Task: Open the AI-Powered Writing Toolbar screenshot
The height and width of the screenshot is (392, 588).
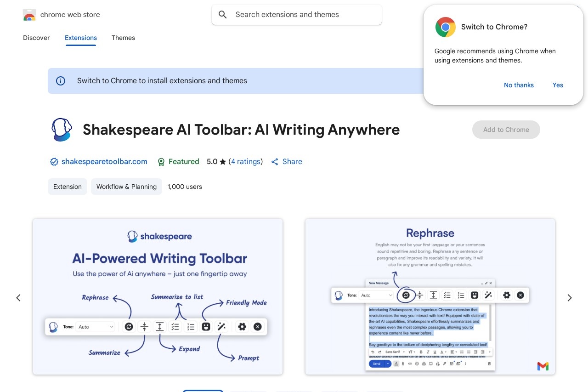Action: pyautogui.click(x=158, y=296)
